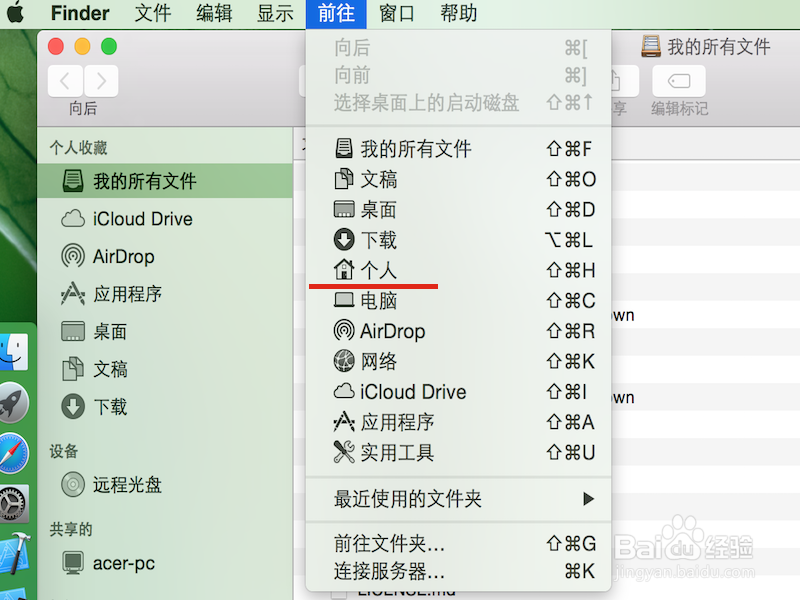Click the cloud icon beside menu iCloud Drive
This screenshot has width=800, height=600.
pyautogui.click(x=344, y=391)
